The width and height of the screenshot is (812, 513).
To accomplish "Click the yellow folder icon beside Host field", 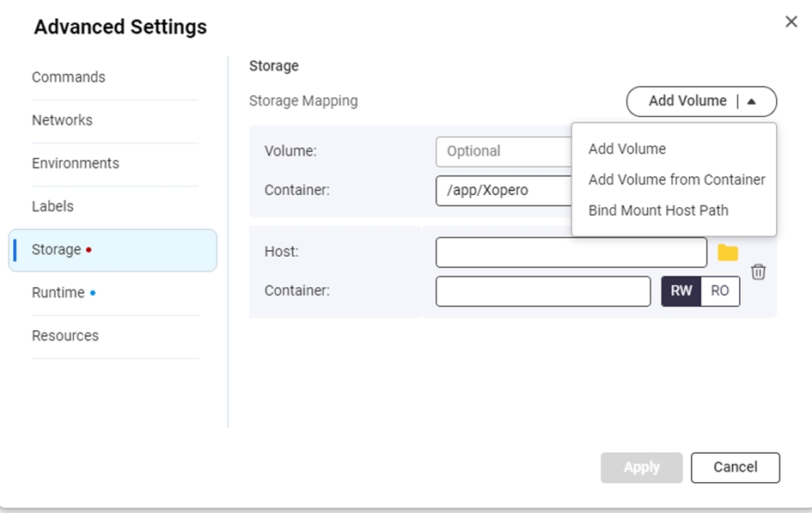I will 727,253.
